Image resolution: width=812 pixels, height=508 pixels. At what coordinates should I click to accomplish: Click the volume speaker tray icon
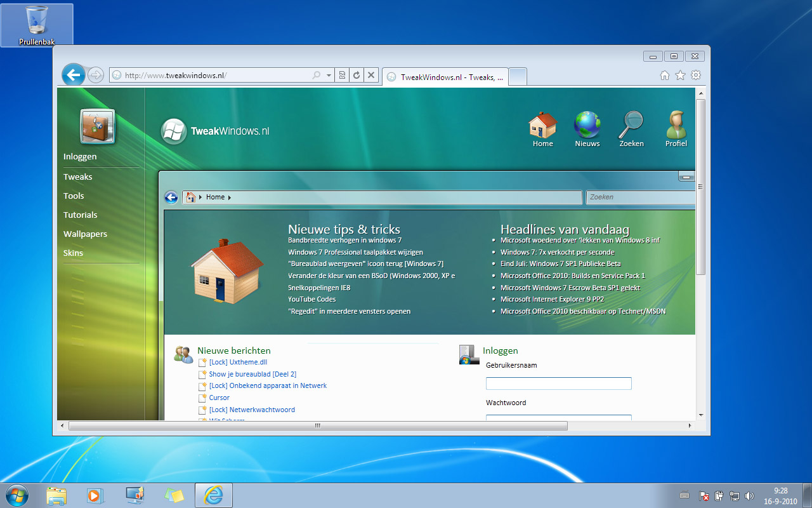tap(749, 495)
